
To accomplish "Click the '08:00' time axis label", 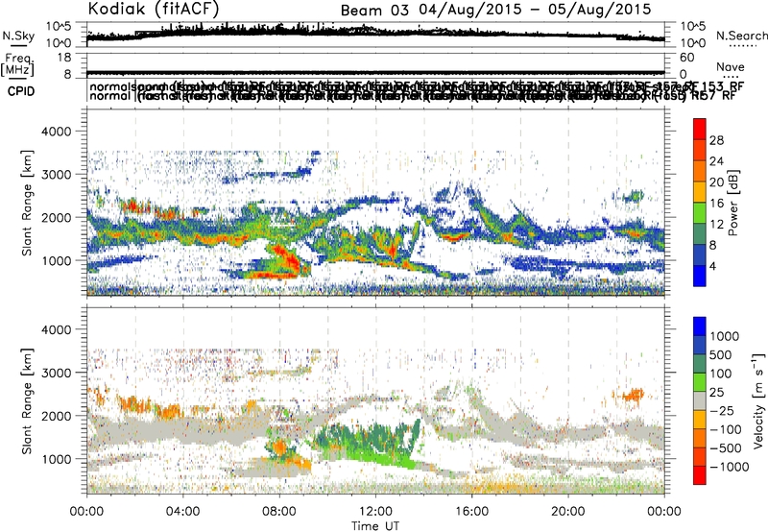I will click(x=279, y=512).
